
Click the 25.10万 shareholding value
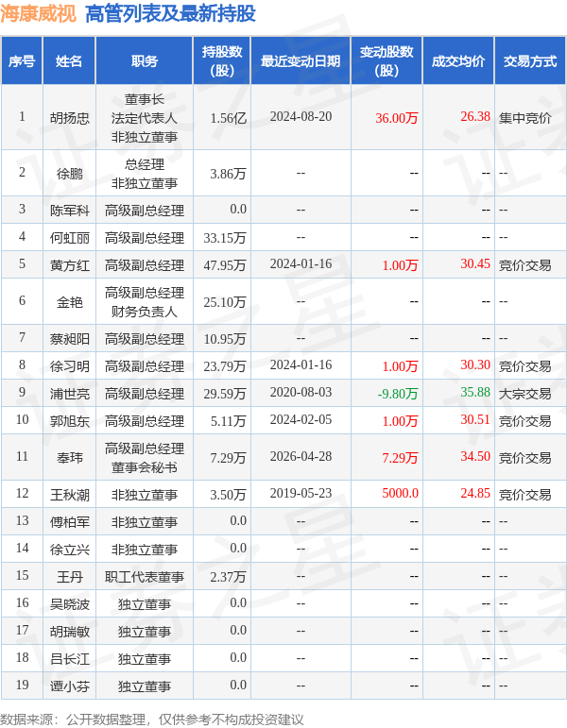[x=225, y=303]
